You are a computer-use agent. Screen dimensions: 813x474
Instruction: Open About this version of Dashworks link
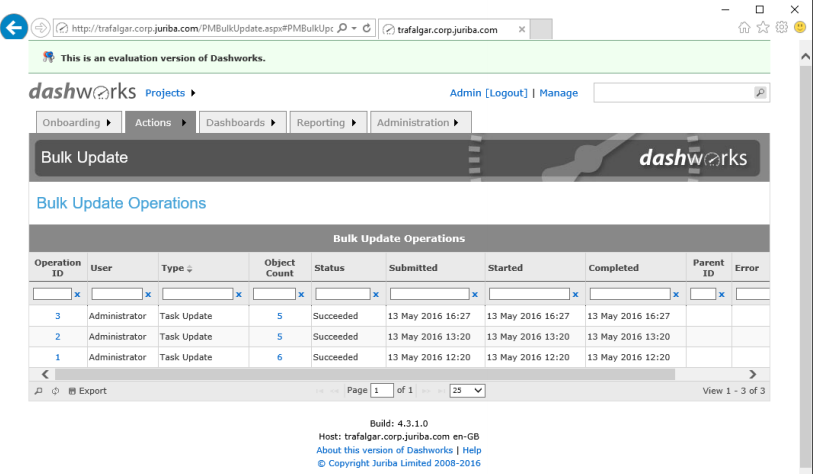point(385,450)
